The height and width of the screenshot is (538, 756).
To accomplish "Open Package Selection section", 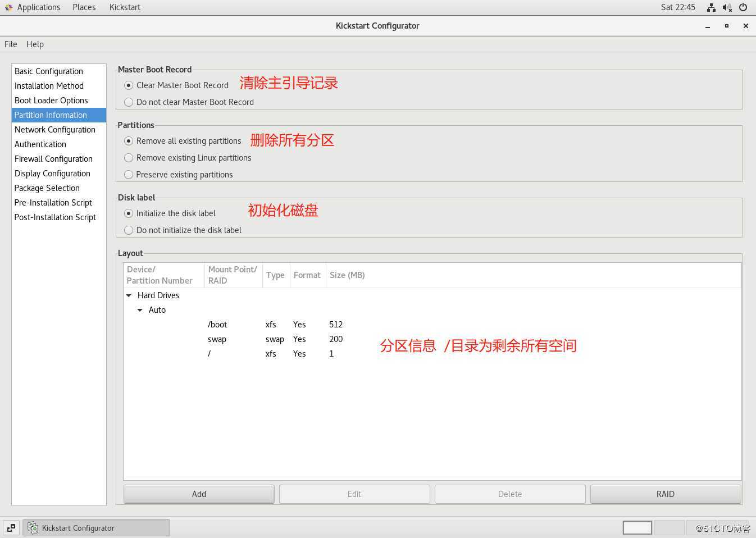I will [x=59, y=188].
